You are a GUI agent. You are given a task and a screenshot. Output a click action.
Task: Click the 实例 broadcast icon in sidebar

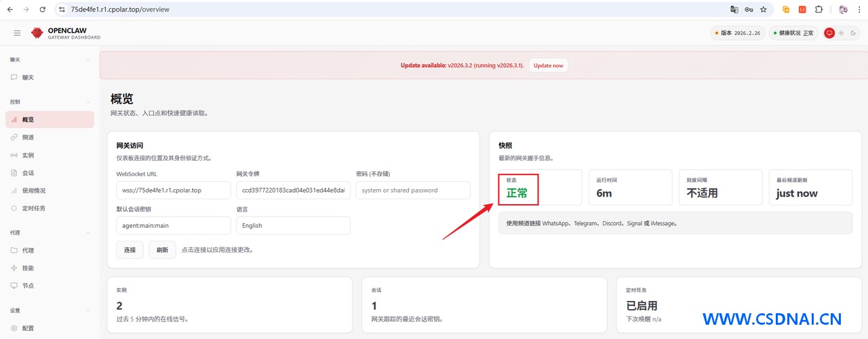[14, 155]
